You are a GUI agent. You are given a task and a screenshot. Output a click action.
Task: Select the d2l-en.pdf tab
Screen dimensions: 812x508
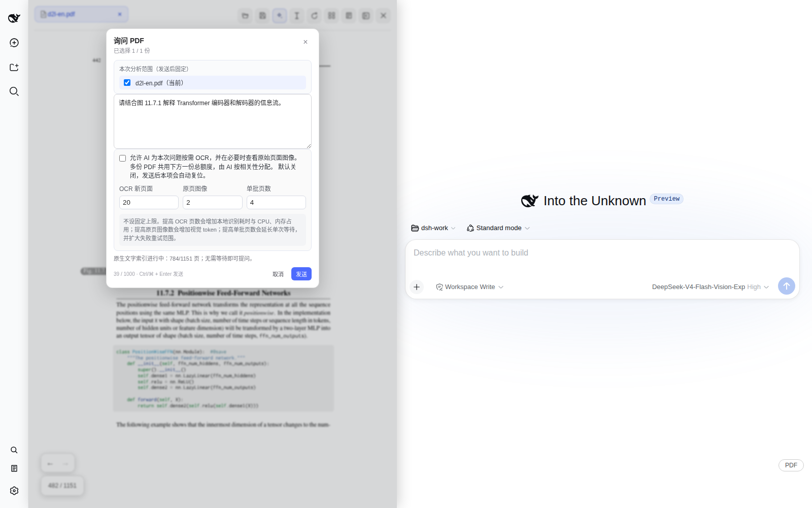[x=81, y=14]
